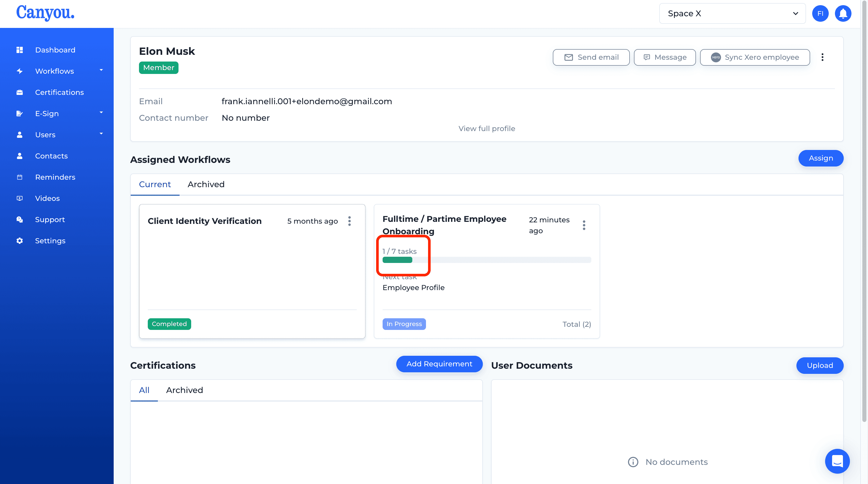Image resolution: width=868 pixels, height=484 pixels.
Task: Click the Certifications briefcase icon
Action: coord(20,92)
